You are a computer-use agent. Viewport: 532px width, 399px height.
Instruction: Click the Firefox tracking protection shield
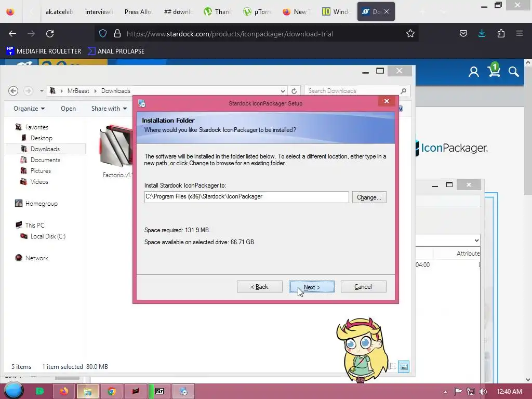pyautogui.click(x=103, y=33)
